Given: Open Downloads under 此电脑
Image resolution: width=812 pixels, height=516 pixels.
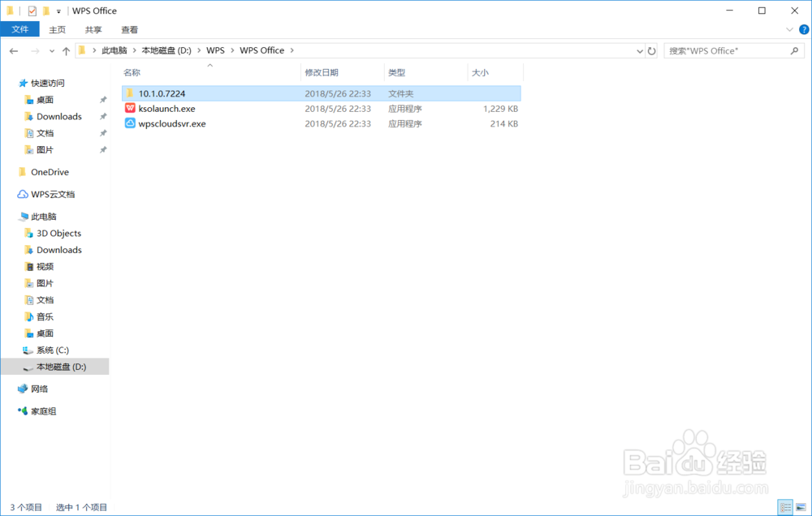Looking at the screenshot, I should (59, 249).
